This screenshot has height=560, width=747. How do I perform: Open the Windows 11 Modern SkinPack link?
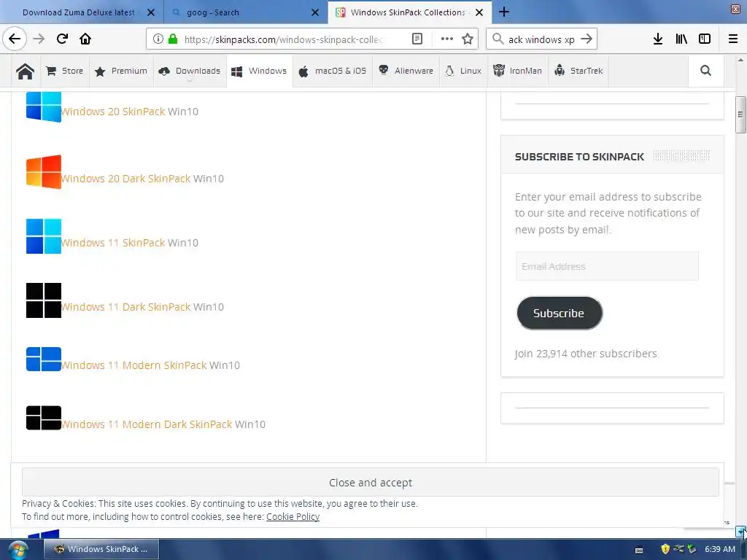tap(134, 365)
